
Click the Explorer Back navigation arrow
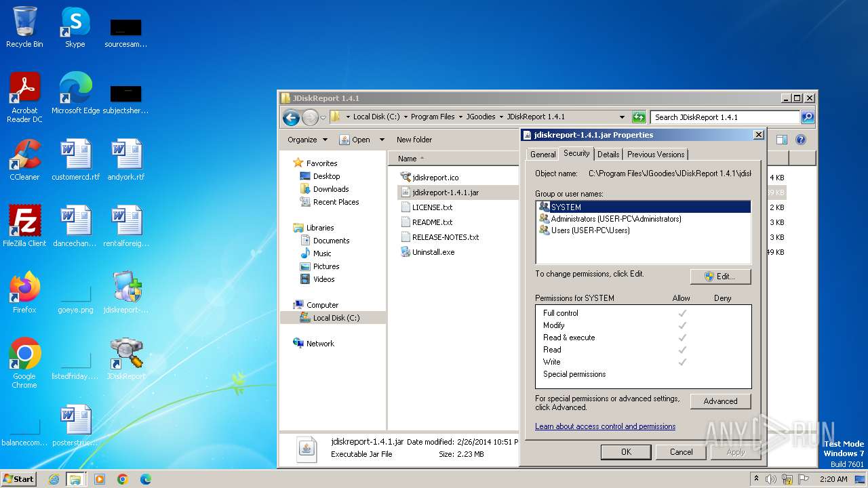coord(291,117)
